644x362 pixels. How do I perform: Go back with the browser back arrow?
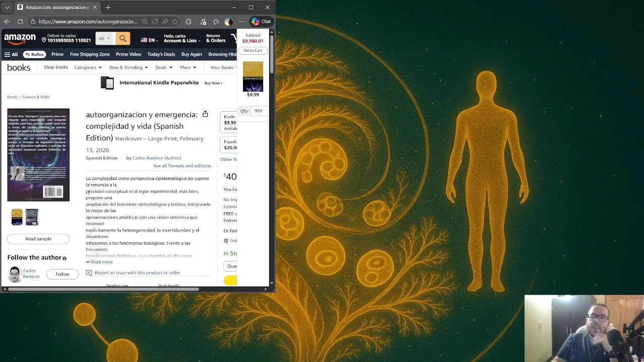click(7, 22)
